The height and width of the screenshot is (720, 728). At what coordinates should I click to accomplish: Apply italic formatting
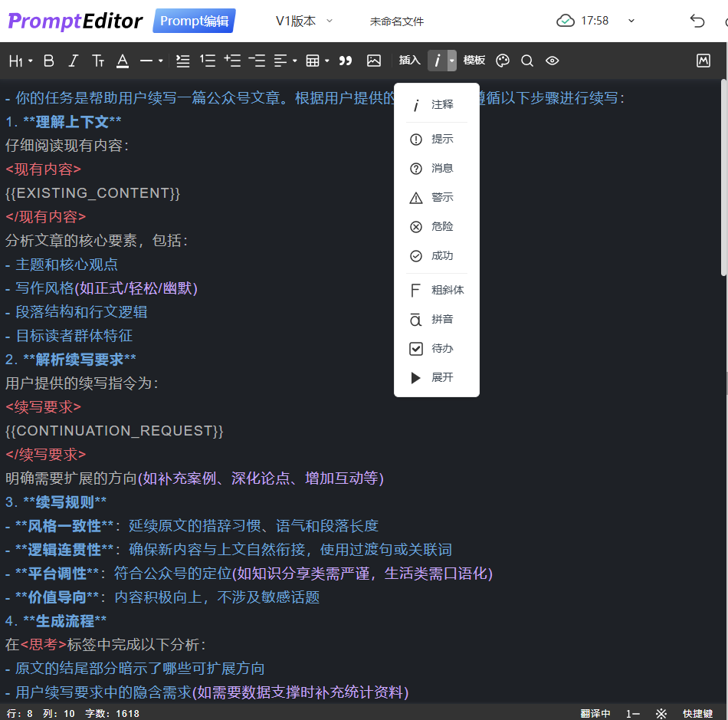coord(73,61)
